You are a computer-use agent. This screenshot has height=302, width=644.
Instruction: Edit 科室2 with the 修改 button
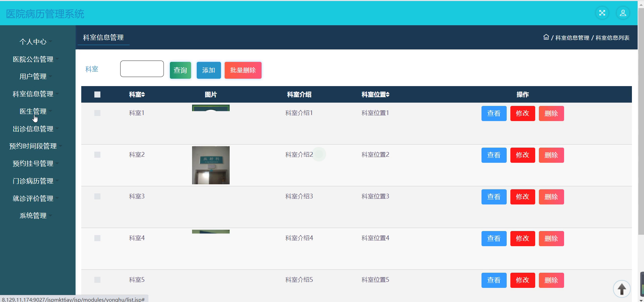(x=522, y=155)
